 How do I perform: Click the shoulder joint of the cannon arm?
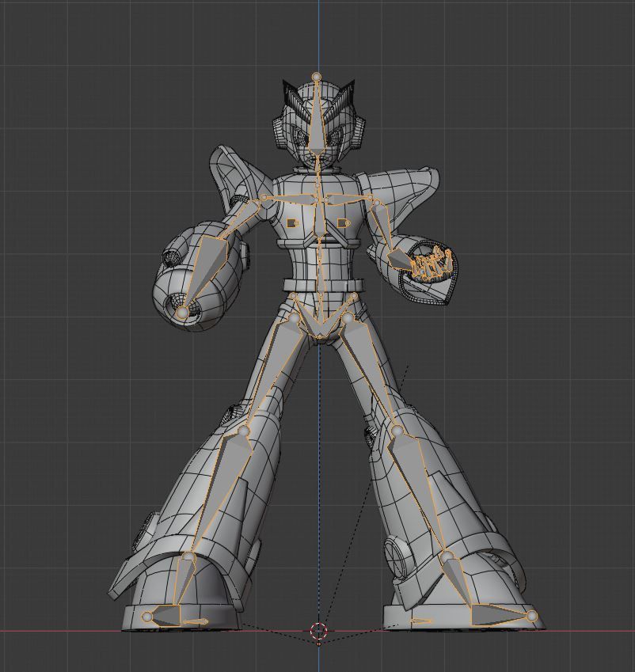(264, 198)
